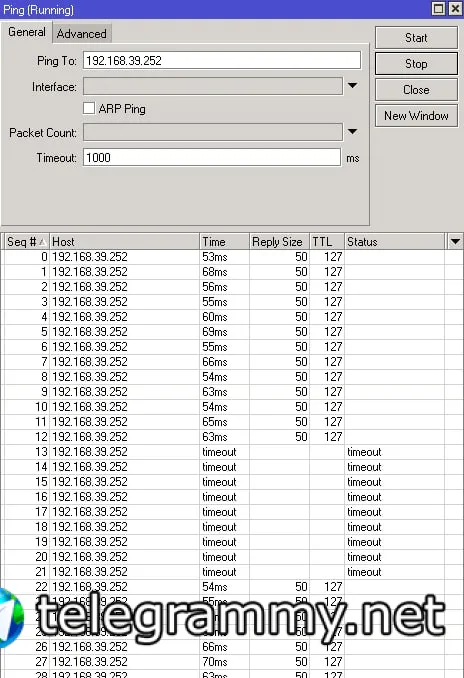Click the Ping To address field
This screenshot has width=464, height=678.
pyautogui.click(x=222, y=61)
